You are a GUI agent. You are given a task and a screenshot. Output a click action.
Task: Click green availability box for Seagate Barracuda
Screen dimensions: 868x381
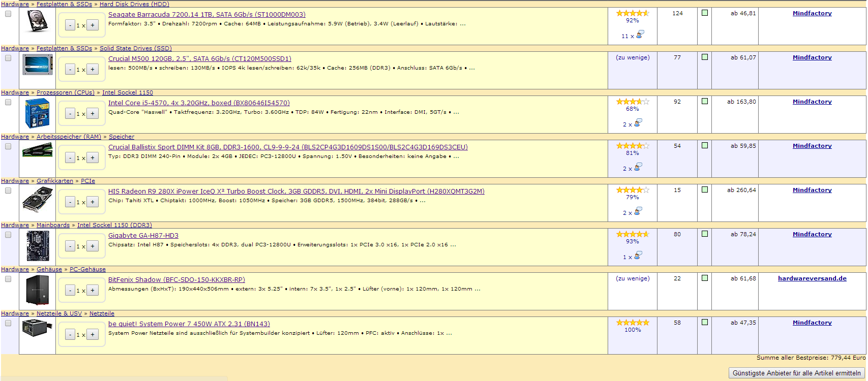705,13
